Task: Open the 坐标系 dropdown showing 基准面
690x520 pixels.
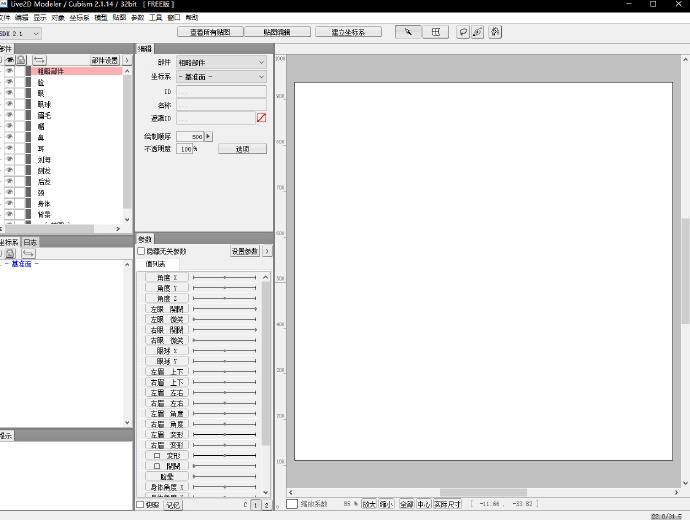Action: (221, 77)
